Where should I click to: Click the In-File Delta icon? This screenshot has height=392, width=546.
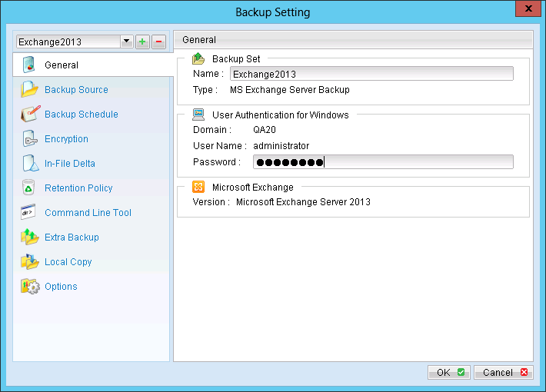tap(30, 164)
